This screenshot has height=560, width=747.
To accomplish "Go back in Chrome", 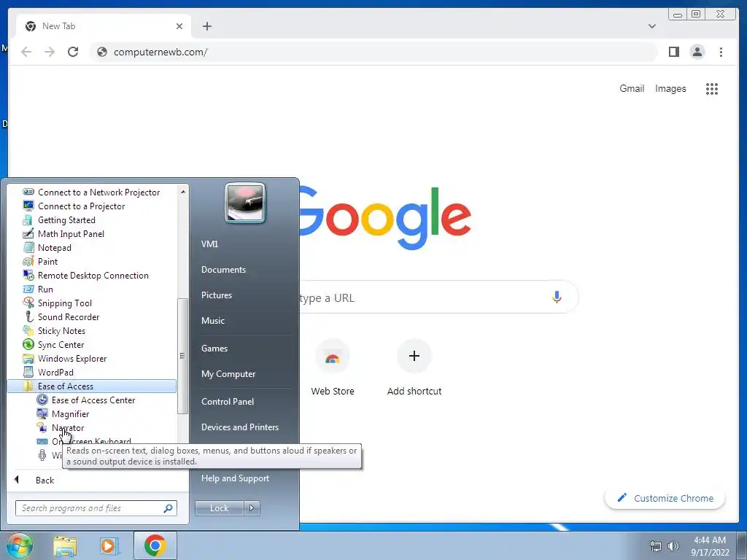I will tap(26, 52).
